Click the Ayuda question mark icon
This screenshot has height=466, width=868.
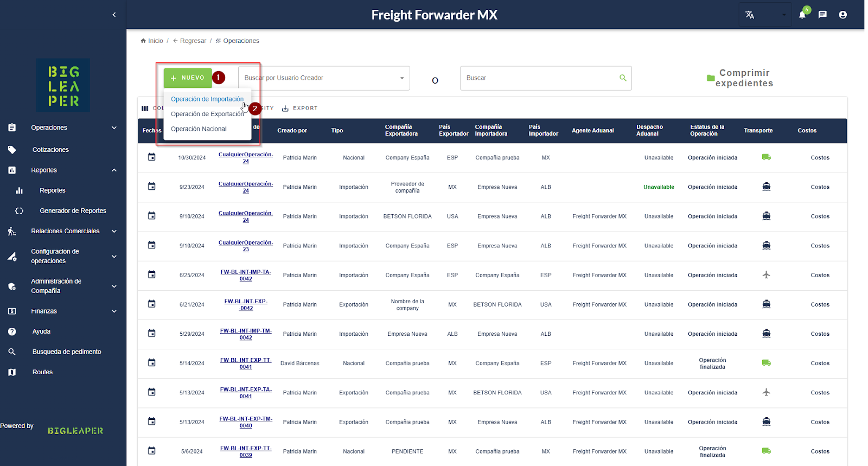click(x=12, y=331)
